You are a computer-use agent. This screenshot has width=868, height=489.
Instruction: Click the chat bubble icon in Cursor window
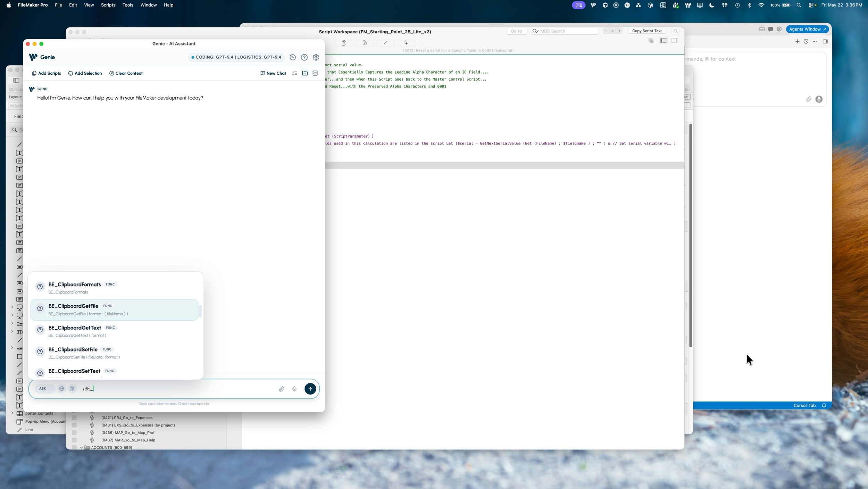click(770, 29)
